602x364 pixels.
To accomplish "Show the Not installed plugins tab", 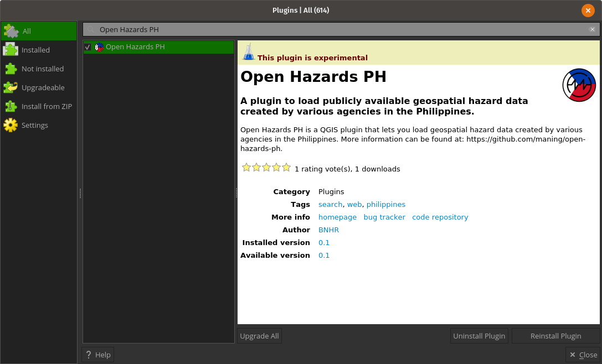I will click(39, 69).
